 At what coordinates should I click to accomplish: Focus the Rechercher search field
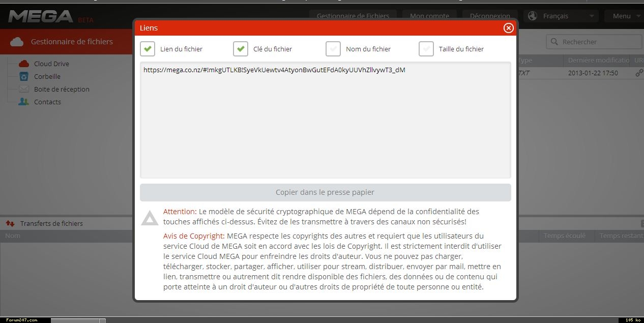coord(594,42)
